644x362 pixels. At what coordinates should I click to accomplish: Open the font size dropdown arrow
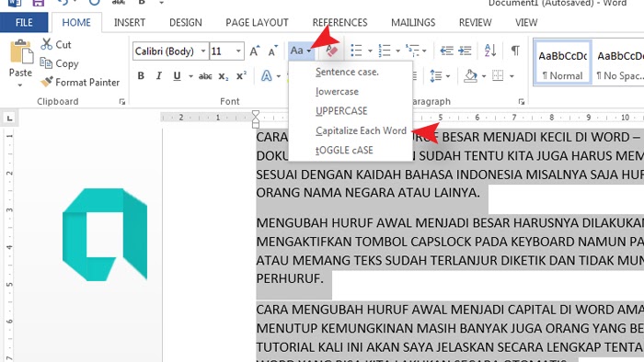click(238, 51)
